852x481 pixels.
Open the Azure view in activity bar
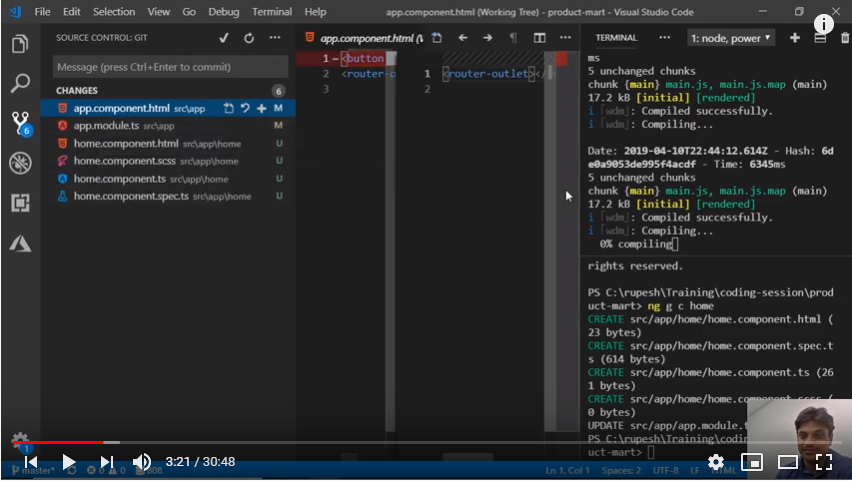click(x=20, y=243)
